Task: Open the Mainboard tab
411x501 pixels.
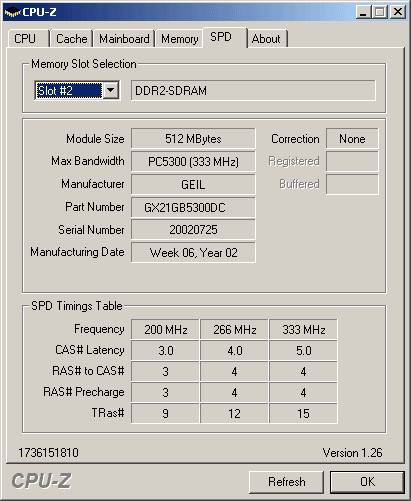Action: pos(124,39)
